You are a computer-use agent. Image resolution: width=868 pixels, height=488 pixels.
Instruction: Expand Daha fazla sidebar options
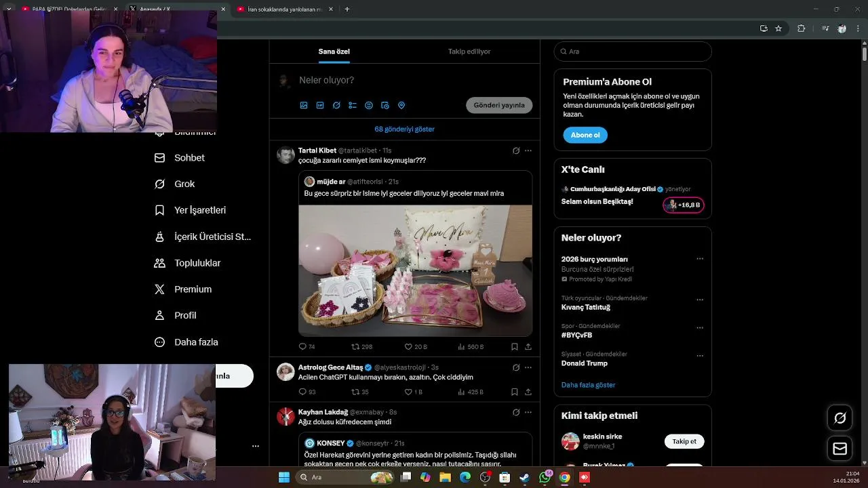(186, 342)
